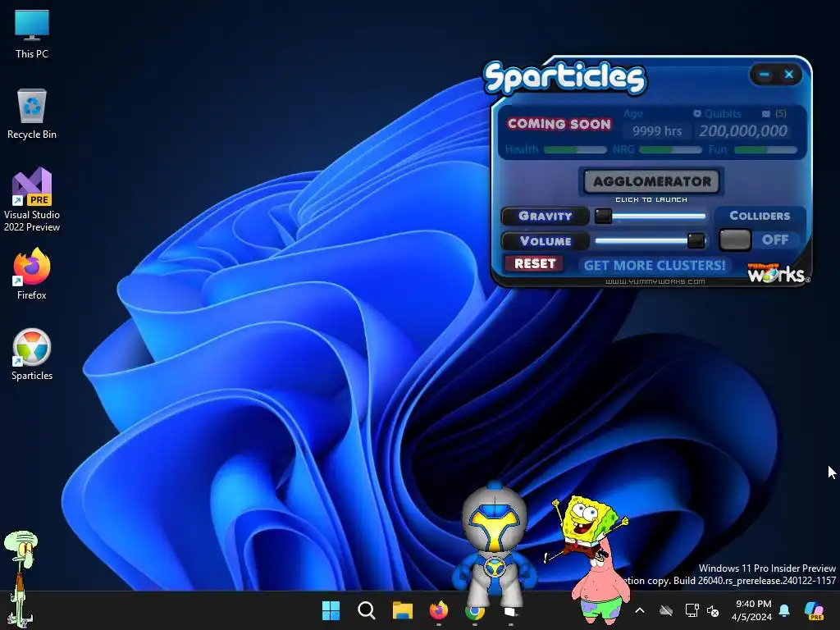Open the Firefox desktop shortcut
The image size is (840, 630).
tap(32, 274)
